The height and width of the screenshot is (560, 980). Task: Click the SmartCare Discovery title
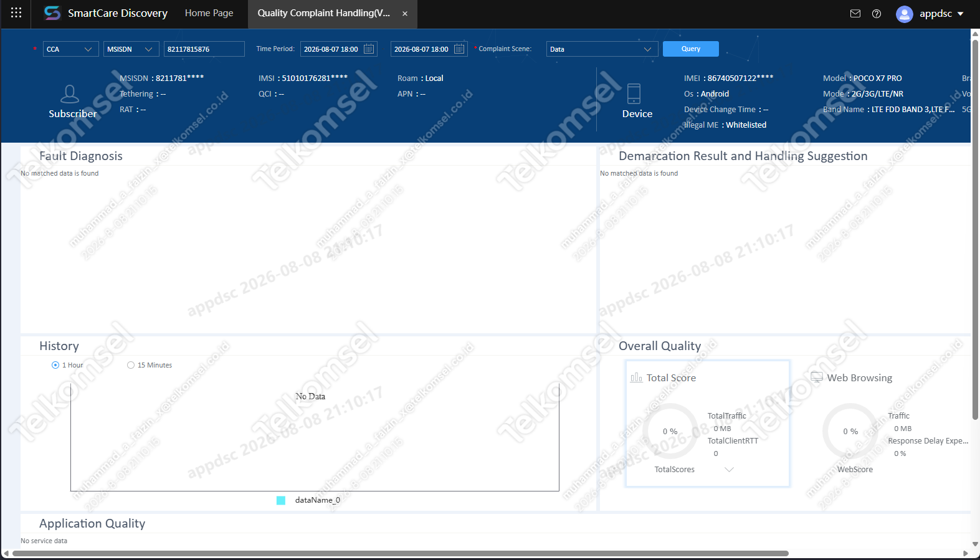118,13
